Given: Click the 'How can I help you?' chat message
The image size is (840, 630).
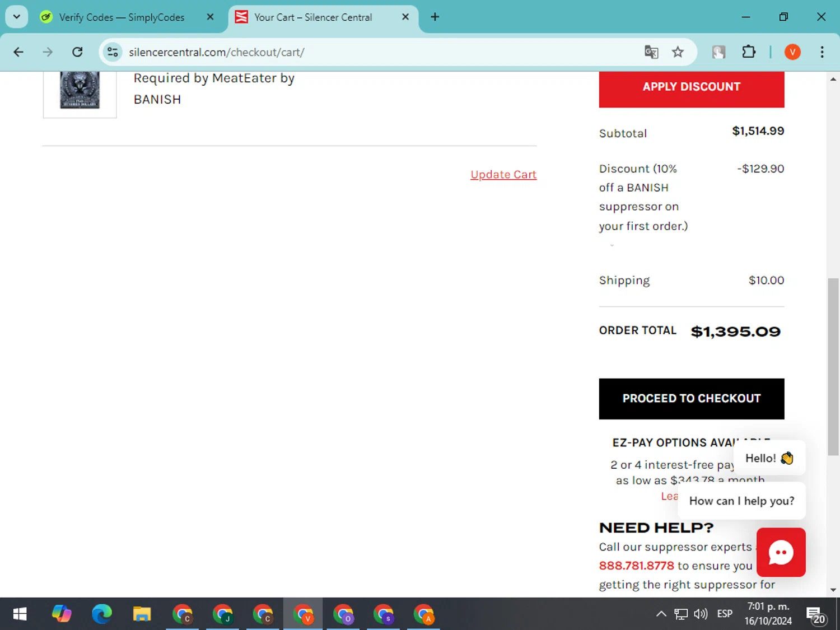Looking at the screenshot, I should click(x=741, y=501).
